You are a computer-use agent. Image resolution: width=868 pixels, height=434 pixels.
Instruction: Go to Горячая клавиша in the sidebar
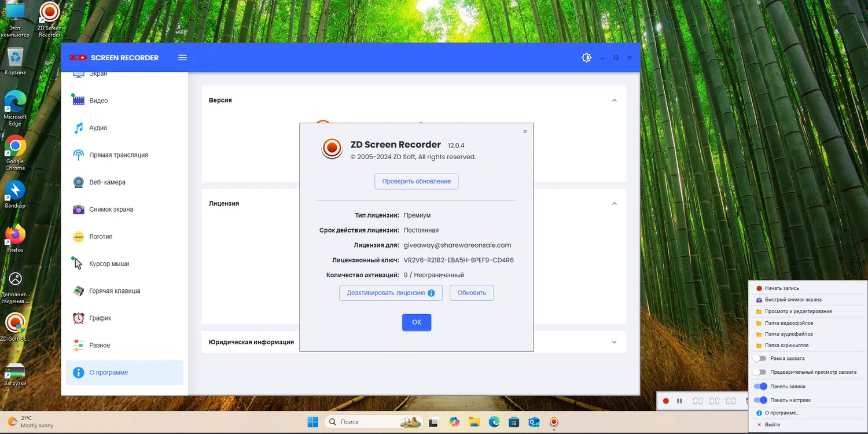124,291
